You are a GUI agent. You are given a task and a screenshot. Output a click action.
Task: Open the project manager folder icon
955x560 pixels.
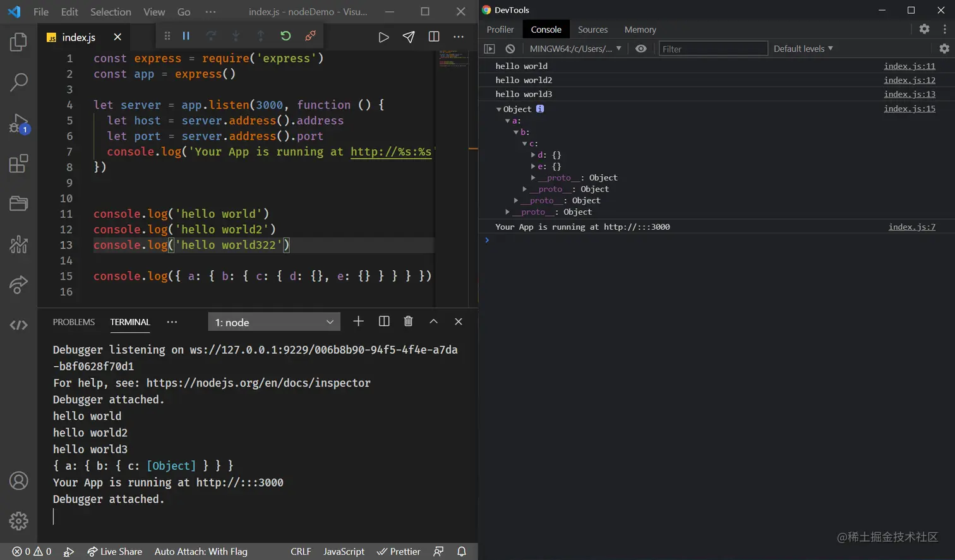(x=19, y=203)
